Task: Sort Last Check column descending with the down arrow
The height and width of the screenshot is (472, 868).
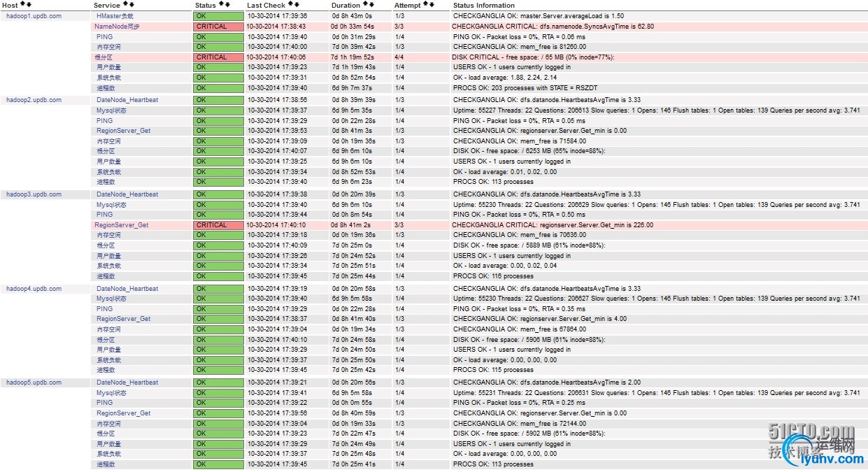Action: point(297,4)
